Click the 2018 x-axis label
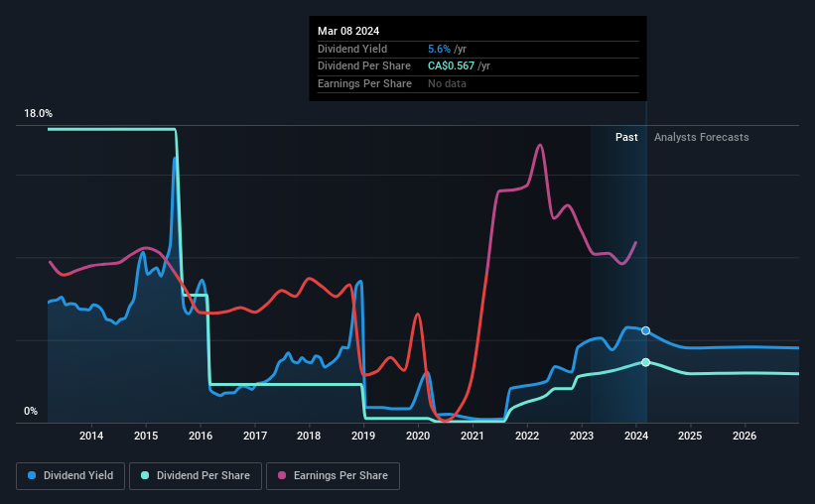 309,436
